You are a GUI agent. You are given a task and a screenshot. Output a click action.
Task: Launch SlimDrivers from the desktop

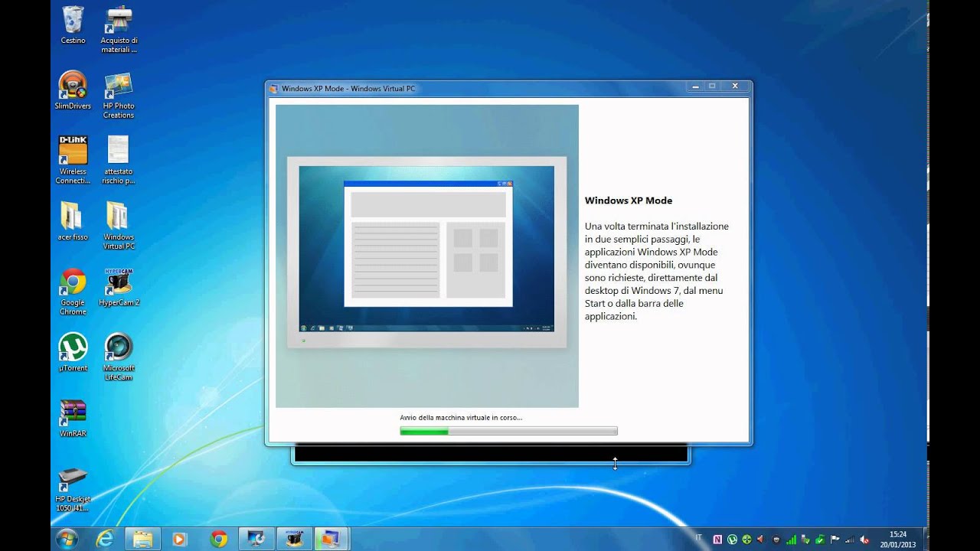tap(73, 90)
